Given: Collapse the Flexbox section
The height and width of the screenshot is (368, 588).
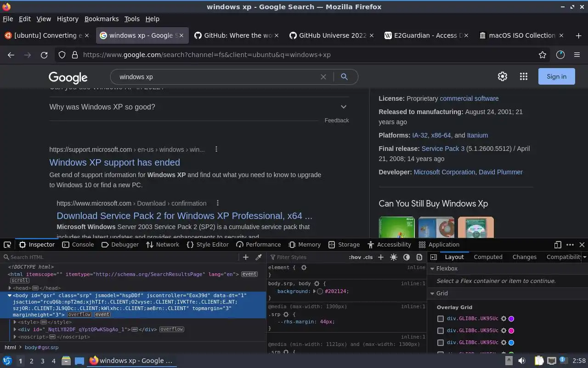Looking at the screenshot, I should pos(432,269).
